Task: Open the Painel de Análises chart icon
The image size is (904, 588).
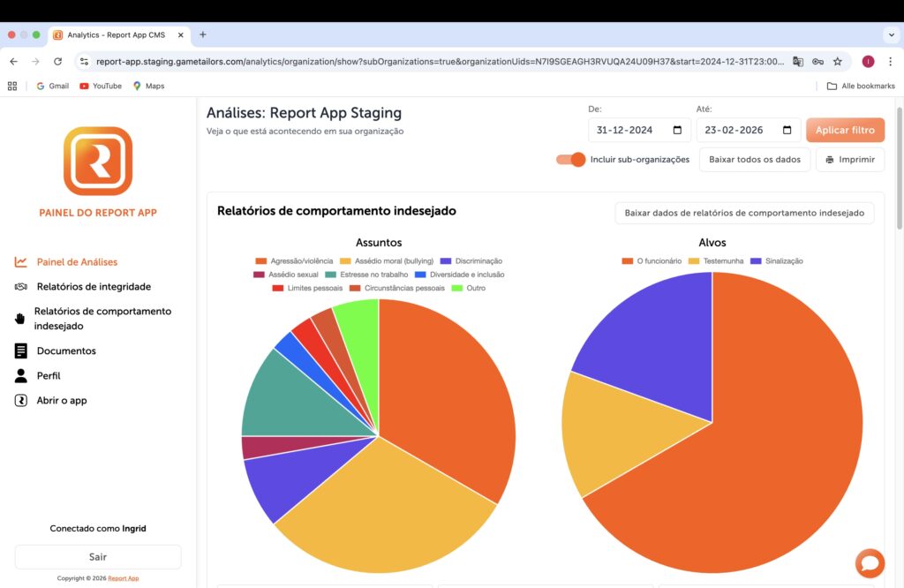Action: 21,261
